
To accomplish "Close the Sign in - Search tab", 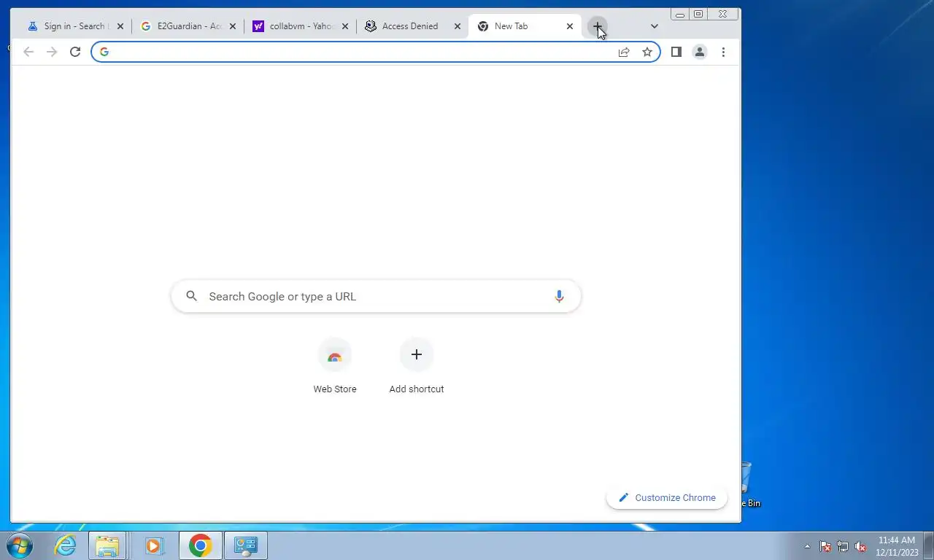I will 120,26.
